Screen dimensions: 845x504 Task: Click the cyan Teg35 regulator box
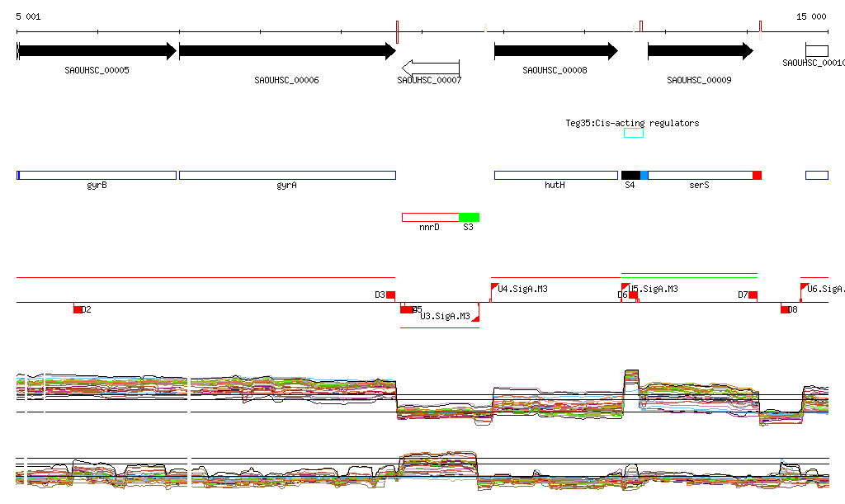[633, 133]
